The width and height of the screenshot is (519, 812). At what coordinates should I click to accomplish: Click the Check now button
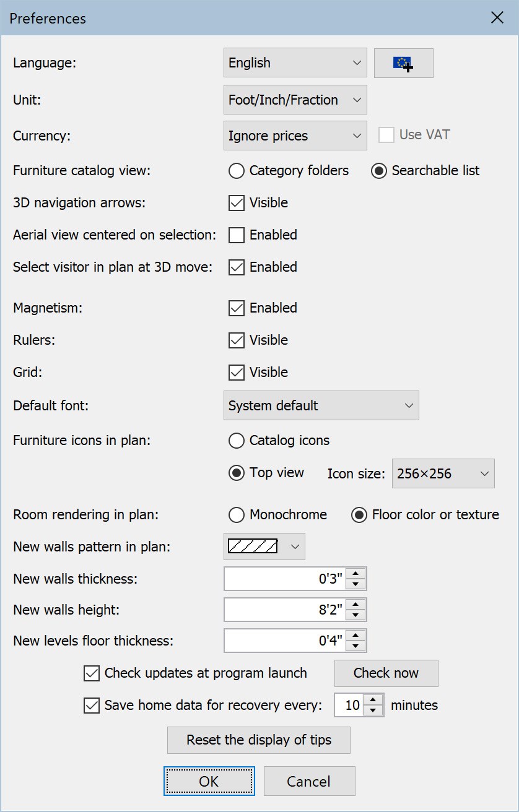[386, 673]
